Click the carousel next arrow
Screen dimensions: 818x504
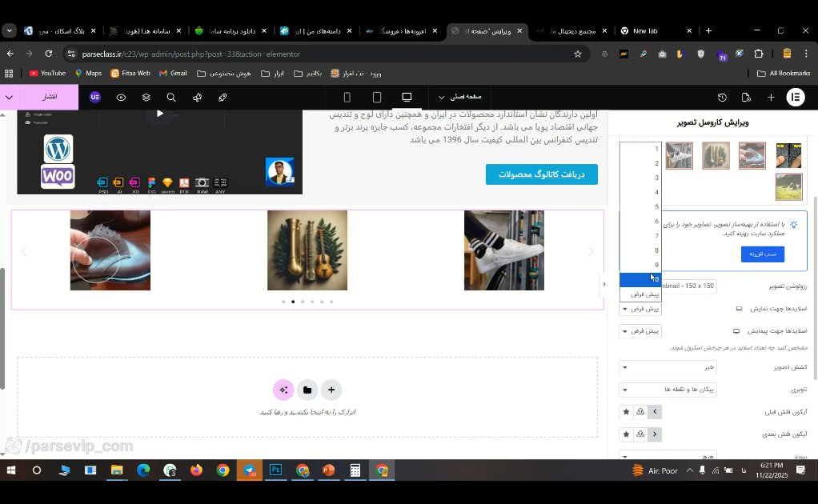(x=591, y=252)
